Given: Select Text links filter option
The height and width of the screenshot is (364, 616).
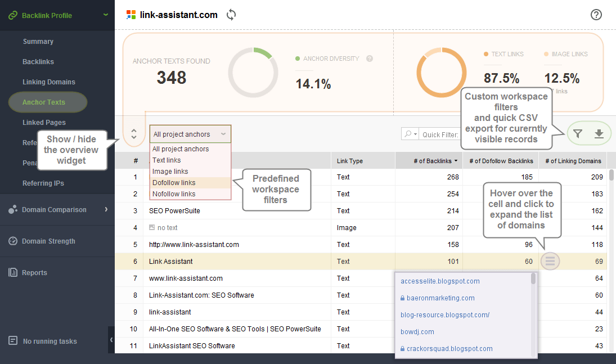Looking at the screenshot, I should 190,160.
